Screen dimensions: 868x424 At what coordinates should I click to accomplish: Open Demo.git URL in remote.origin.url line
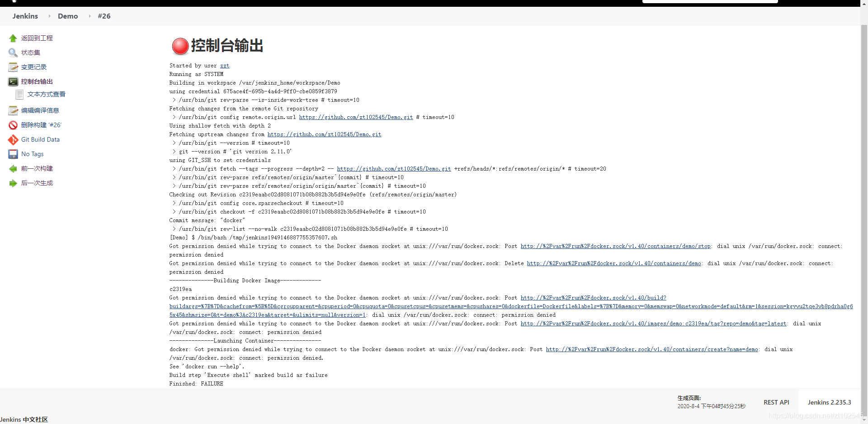[x=356, y=117]
